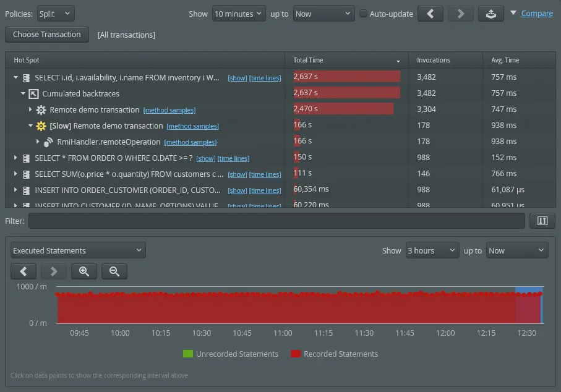Click the RmiHandler.remoteOperation method icon
Viewport: 561px width, 392px height.
pos(48,141)
